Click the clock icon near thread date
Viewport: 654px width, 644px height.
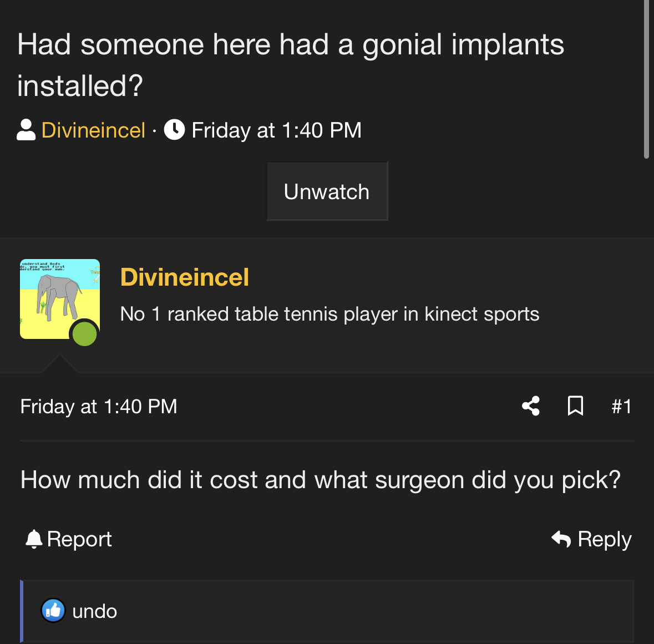pyautogui.click(x=174, y=130)
